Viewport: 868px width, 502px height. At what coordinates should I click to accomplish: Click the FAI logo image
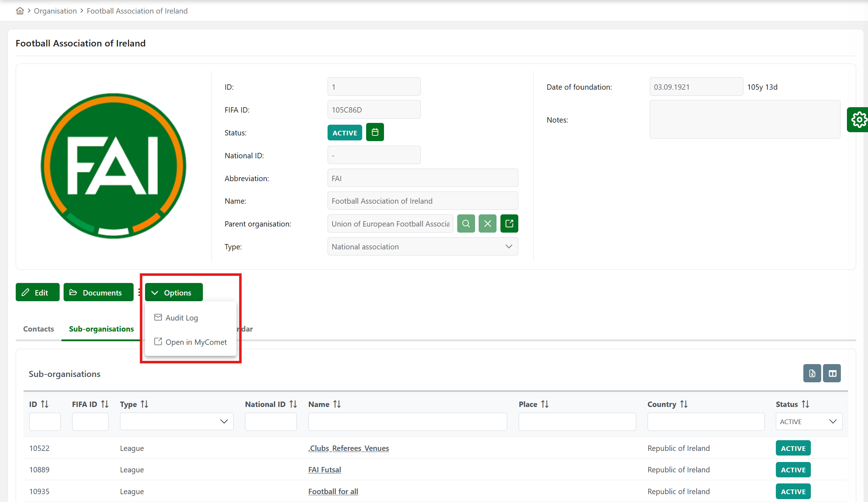coord(114,166)
